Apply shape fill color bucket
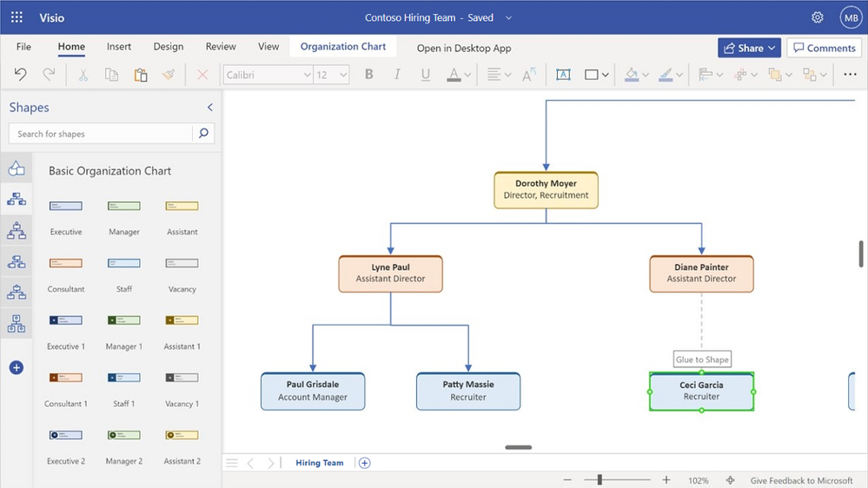868x488 pixels. (632, 75)
